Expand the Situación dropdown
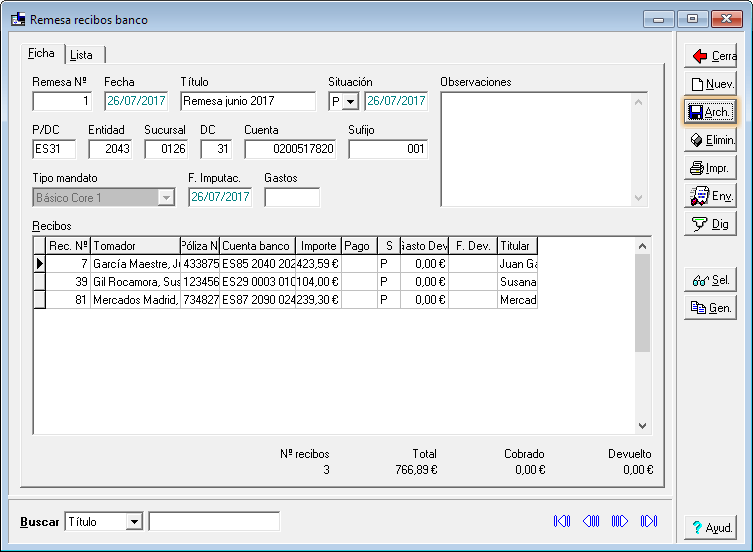This screenshot has width=753, height=552. pos(350,101)
